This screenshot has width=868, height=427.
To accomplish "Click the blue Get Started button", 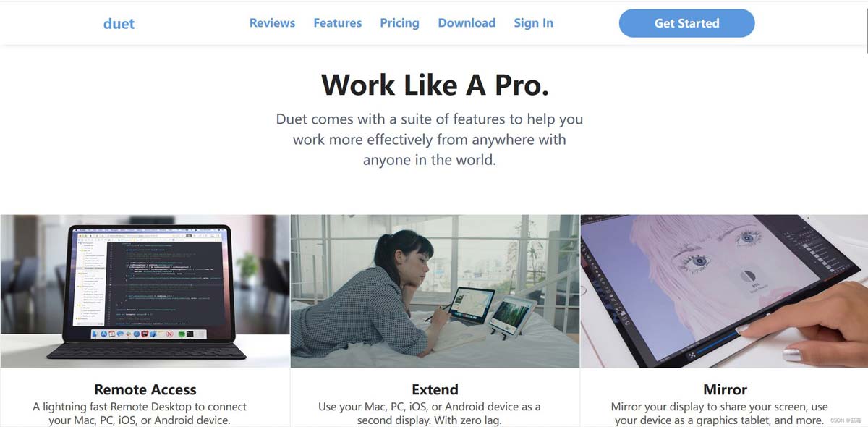I will (x=686, y=23).
